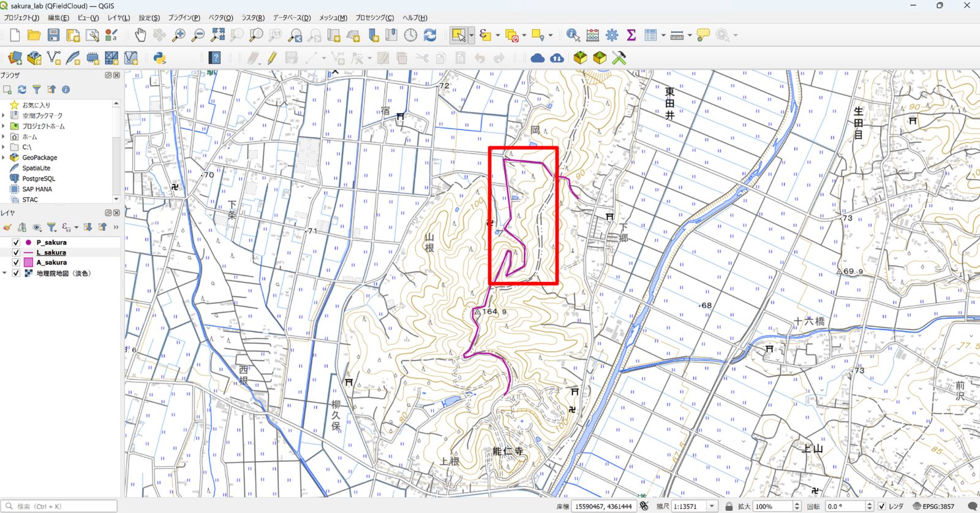Click the temporal controller clock icon
Screen dimensions: 980x513
tap(410, 35)
